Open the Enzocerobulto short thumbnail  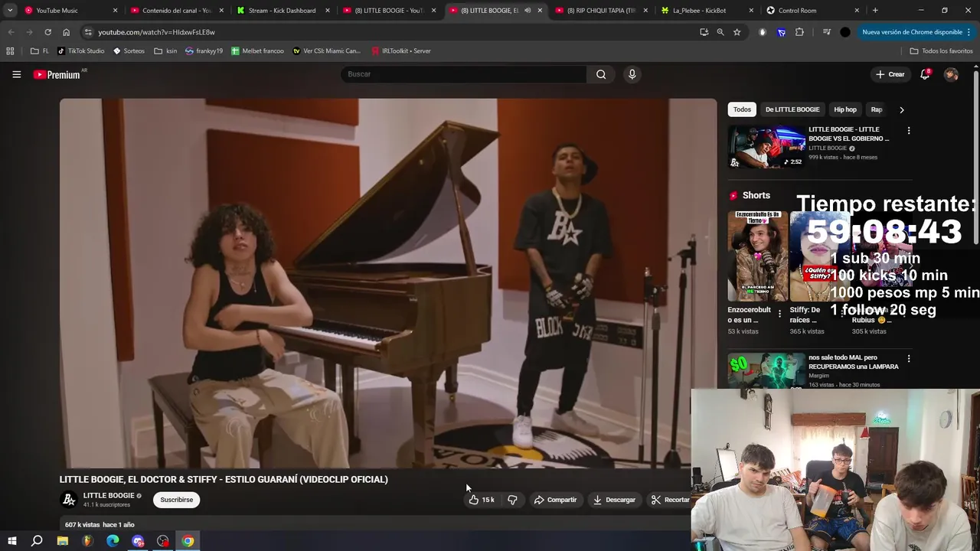[757, 256]
